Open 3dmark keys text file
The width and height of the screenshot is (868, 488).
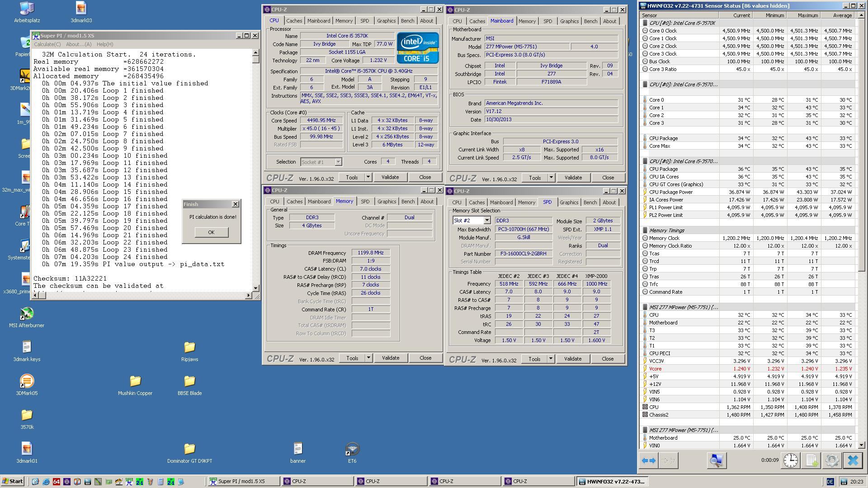27,351
